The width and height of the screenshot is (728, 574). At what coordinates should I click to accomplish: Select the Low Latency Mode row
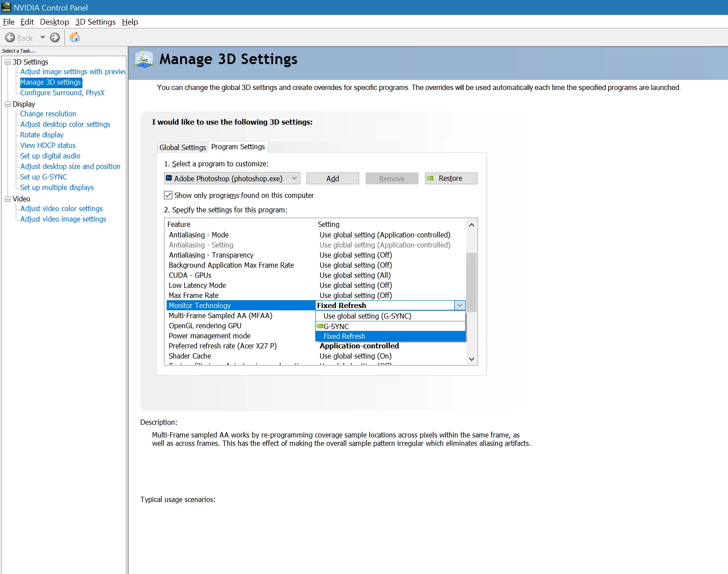[315, 285]
